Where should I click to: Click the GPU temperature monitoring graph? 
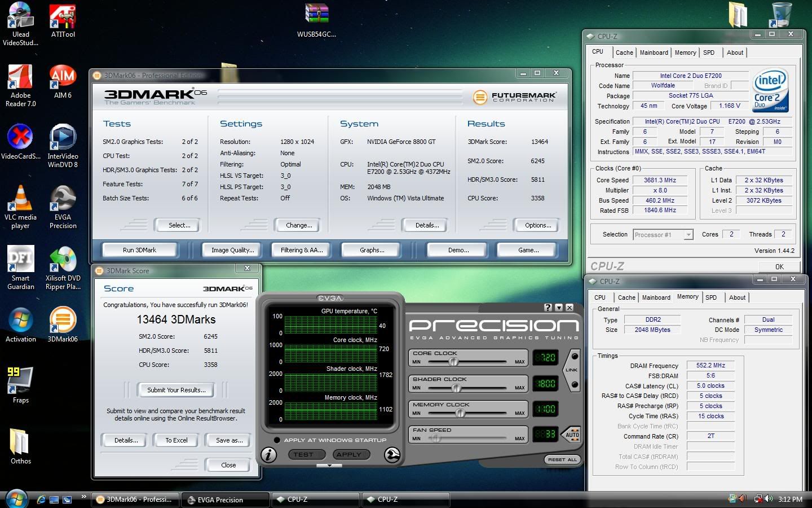click(x=330, y=325)
